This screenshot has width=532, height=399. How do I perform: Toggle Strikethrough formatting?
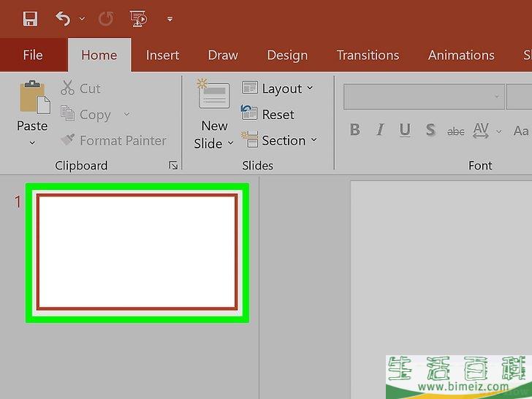click(x=456, y=131)
